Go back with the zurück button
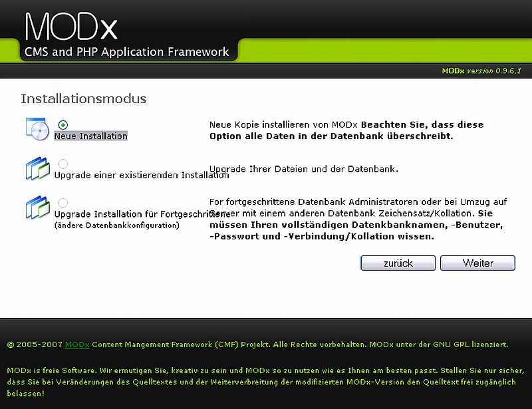532x409 pixels. pyautogui.click(x=398, y=263)
